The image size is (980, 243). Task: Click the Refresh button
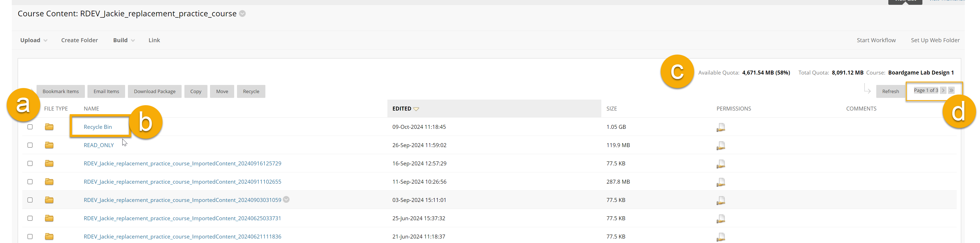890,91
